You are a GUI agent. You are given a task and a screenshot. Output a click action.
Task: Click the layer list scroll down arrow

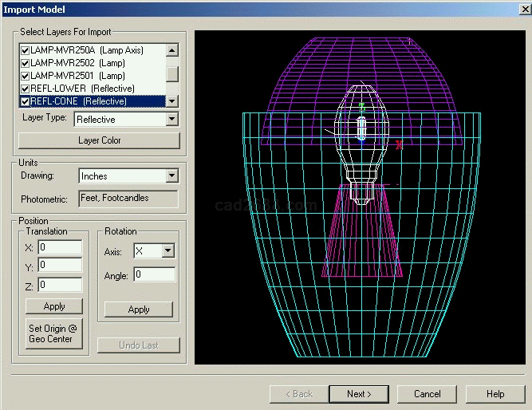(171, 101)
